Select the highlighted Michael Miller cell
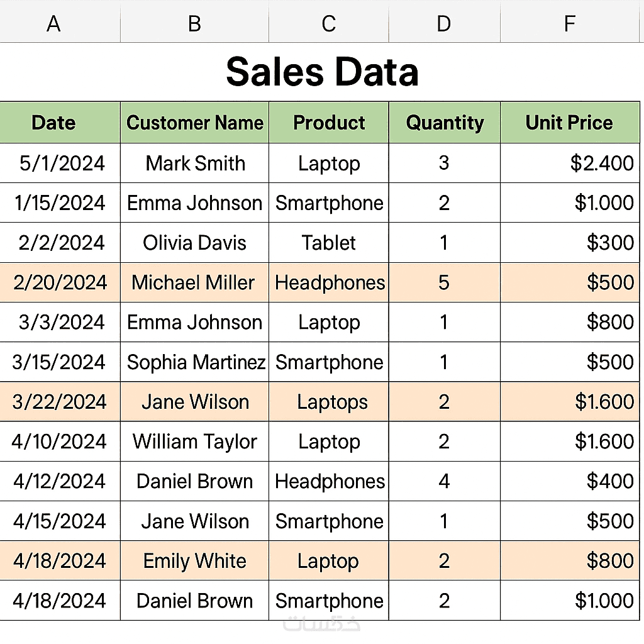 pos(193,282)
